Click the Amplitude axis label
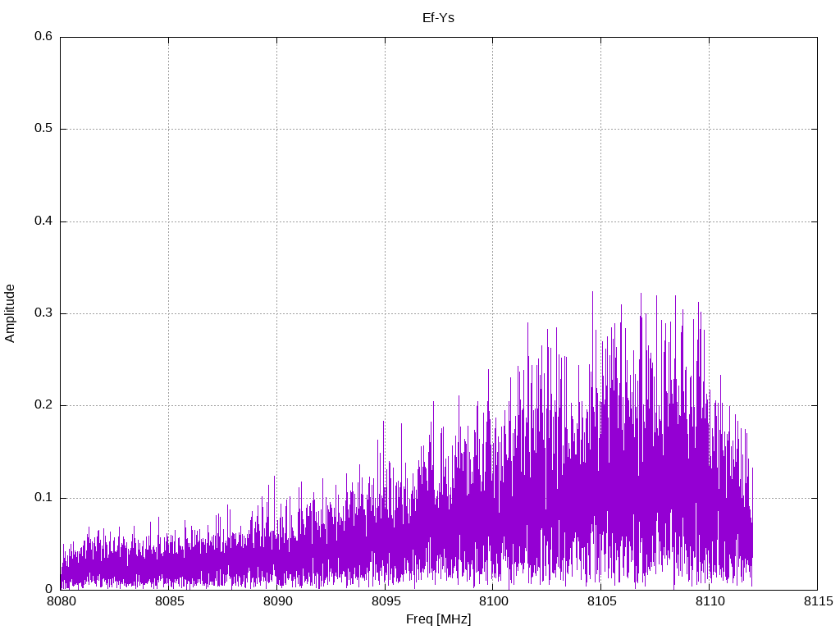 point(10,313)
